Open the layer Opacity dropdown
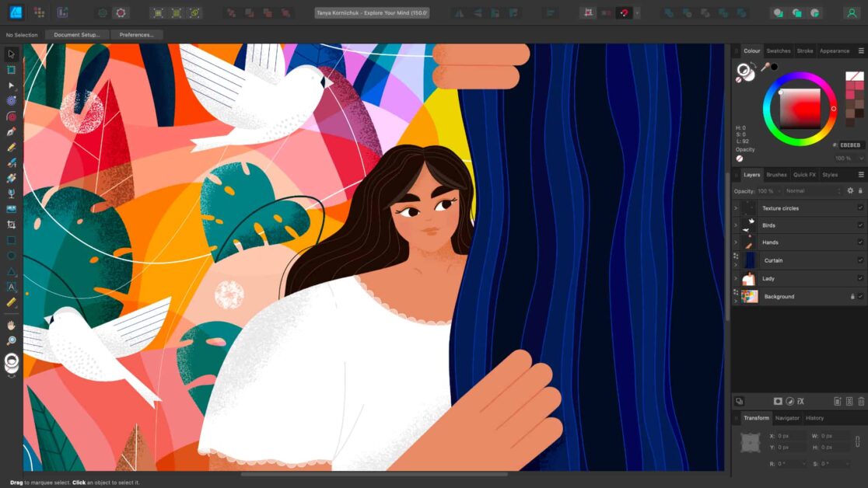 (x=779, y=190)
